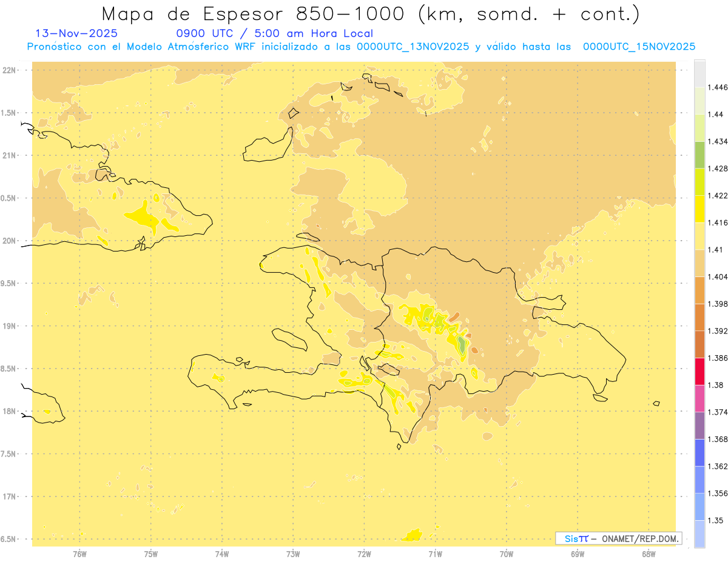Click the latitude label '22N'
Viewport: 728px width, 562px height.
point(9,70)
